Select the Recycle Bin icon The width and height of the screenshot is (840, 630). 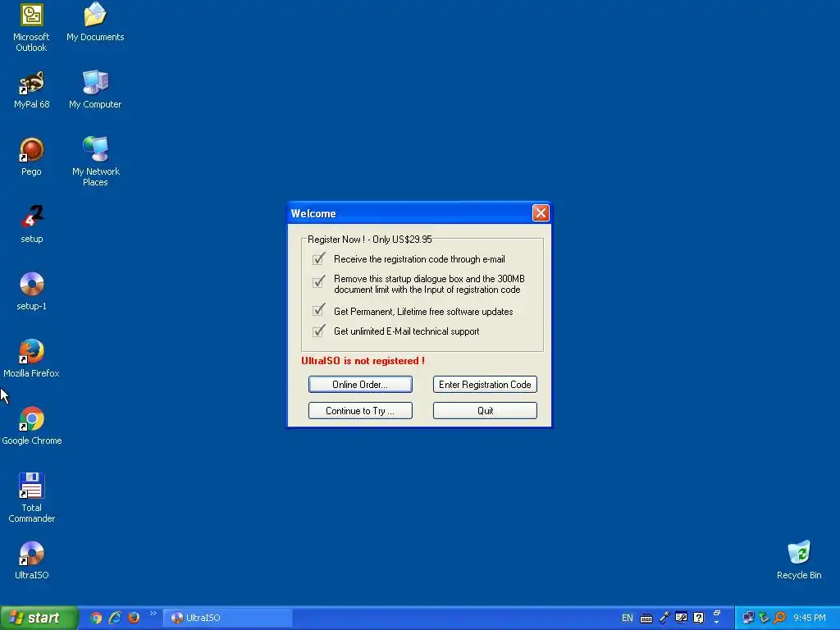799,559
